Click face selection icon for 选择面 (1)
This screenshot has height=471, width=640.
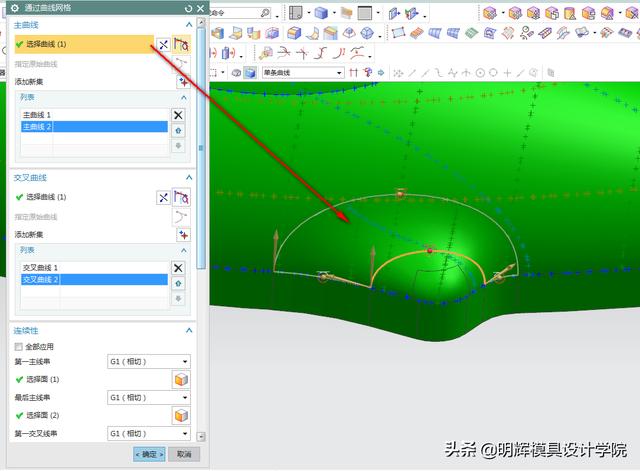coord(181,380)
